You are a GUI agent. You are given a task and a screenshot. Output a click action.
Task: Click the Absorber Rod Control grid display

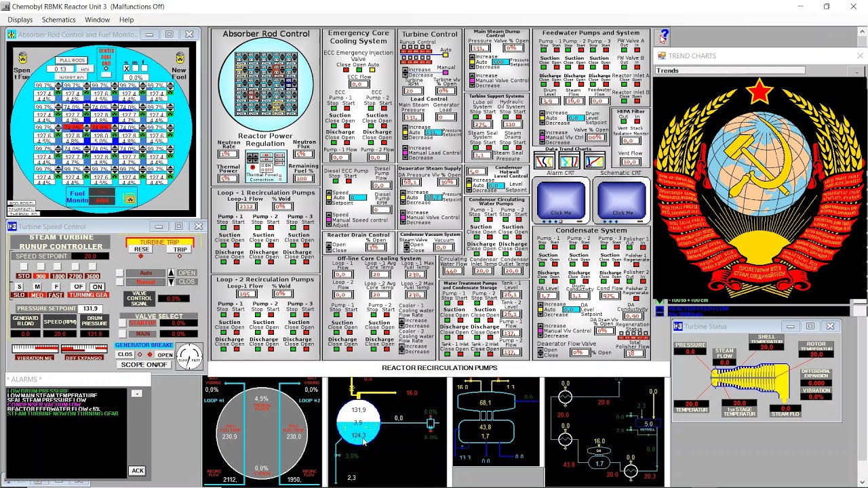(265, 83)
